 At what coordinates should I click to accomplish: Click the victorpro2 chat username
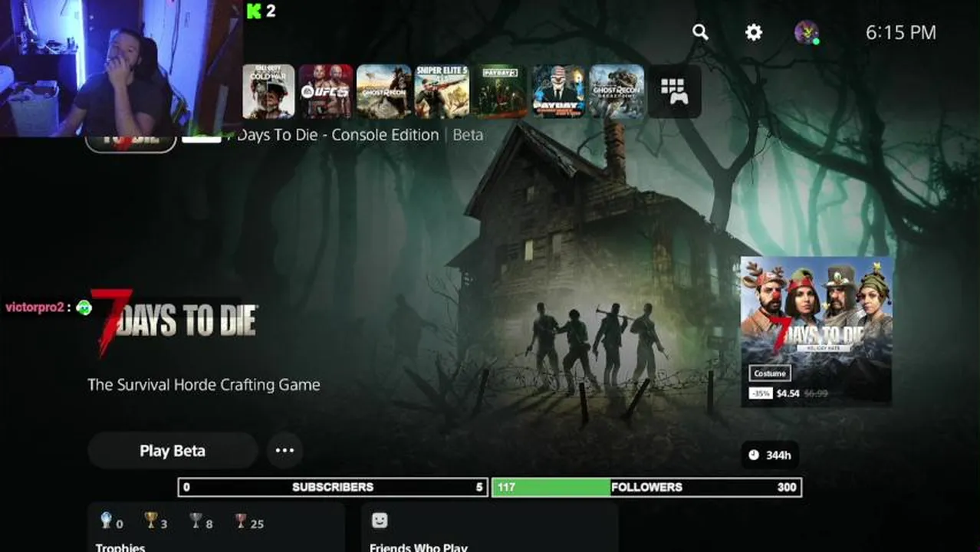tap(34, 307)
